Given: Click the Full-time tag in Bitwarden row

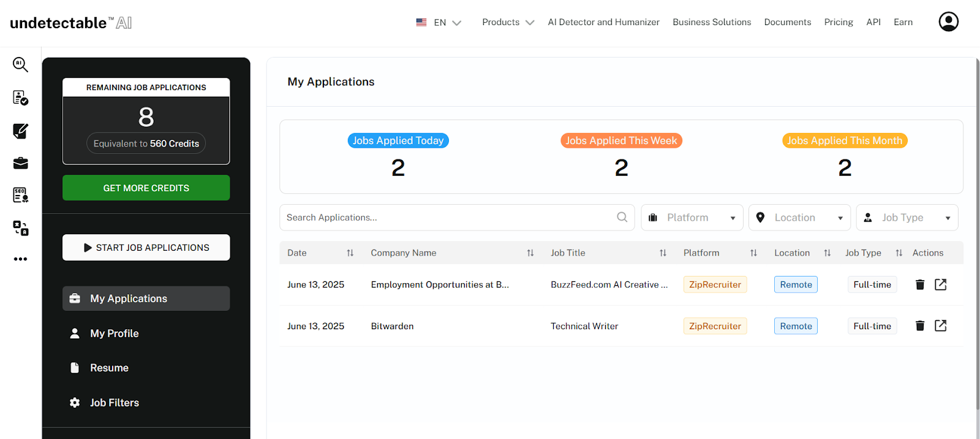Looking at the screenshot, I should pyautogui.click(x=872, y=326).
